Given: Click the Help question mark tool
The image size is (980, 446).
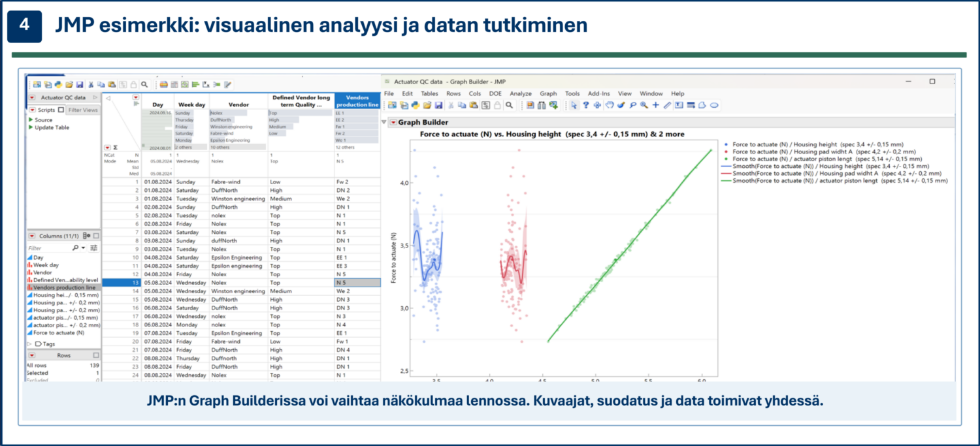Looking at the screenshot, I should click(x=586, y=104).
